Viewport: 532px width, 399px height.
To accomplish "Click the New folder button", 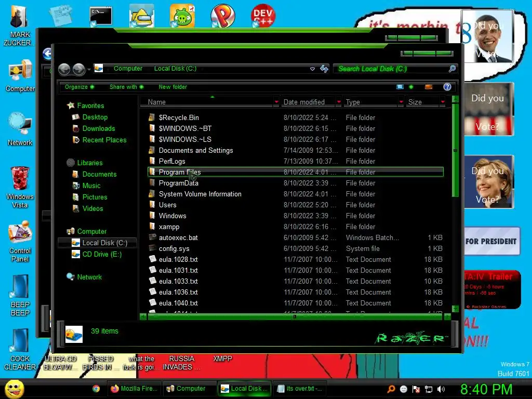I will coord(172,87).
